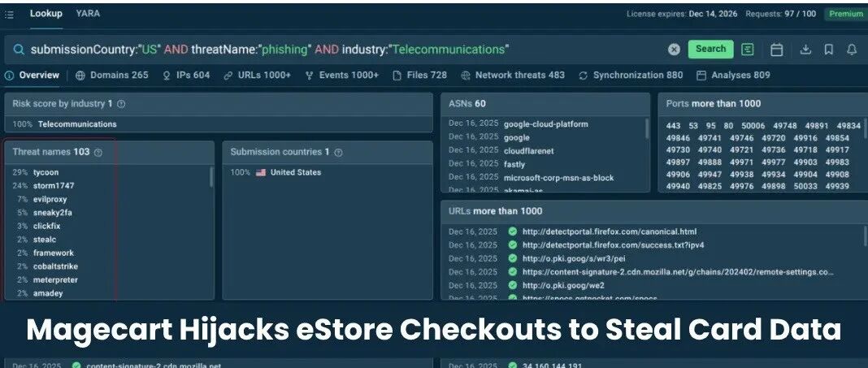The image size is (868, 368).
Task: Click the United States flag icon
Action: click(x=261, y=172)
